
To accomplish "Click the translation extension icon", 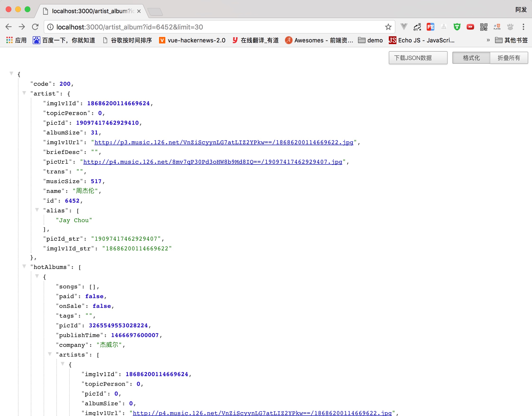I will (417, 27).
